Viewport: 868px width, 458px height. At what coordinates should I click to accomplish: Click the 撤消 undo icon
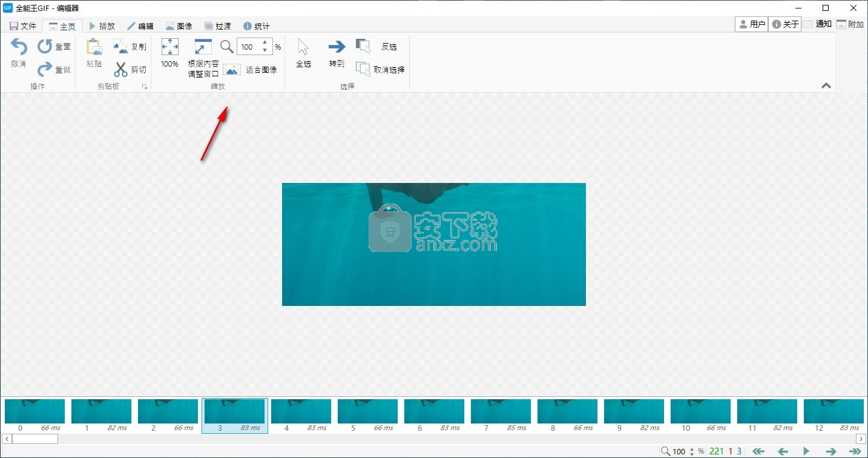(x=19, y=47)
